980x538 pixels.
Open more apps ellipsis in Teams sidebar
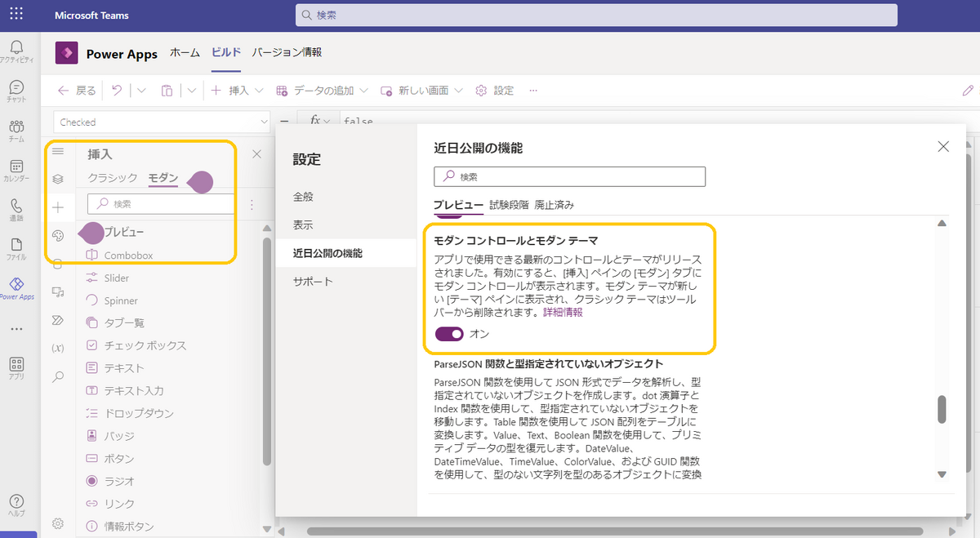[x=16, y=329]
